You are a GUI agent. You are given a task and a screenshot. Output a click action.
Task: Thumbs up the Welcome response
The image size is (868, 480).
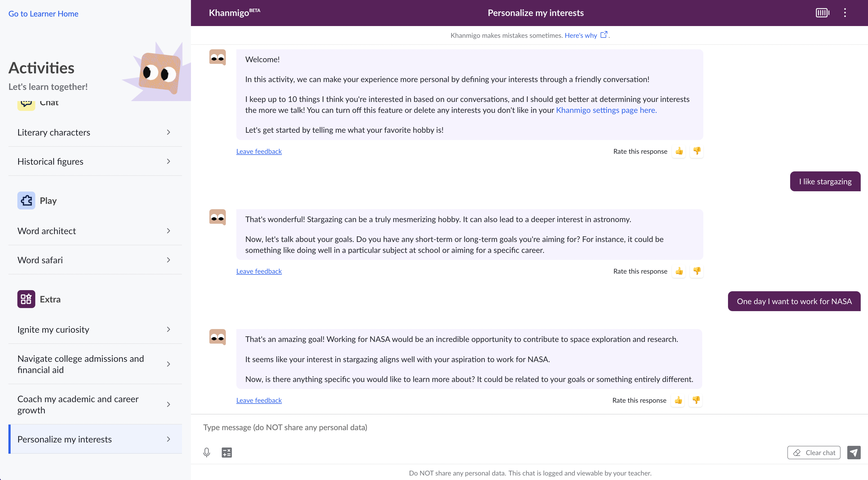[x=679, y=151]
